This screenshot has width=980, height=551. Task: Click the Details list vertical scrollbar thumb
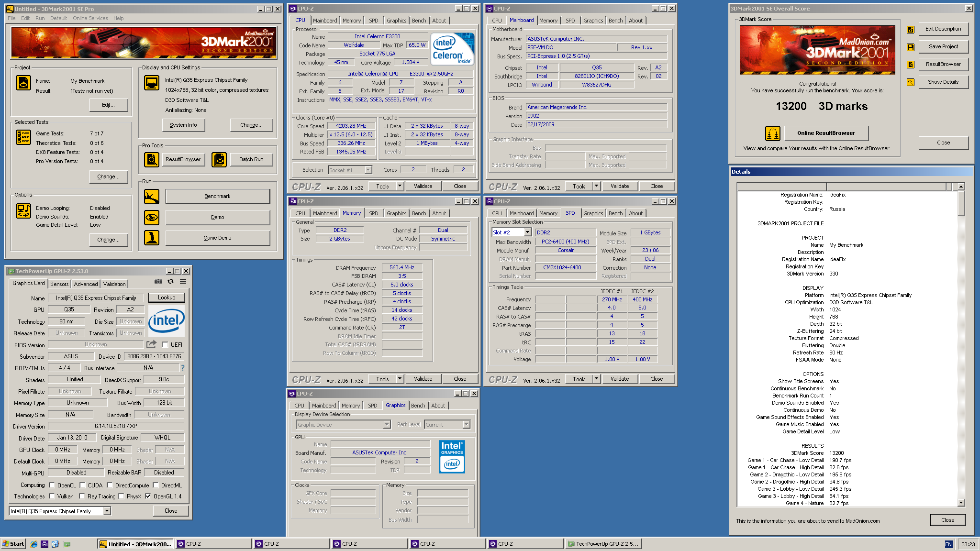tap(961, 203)
